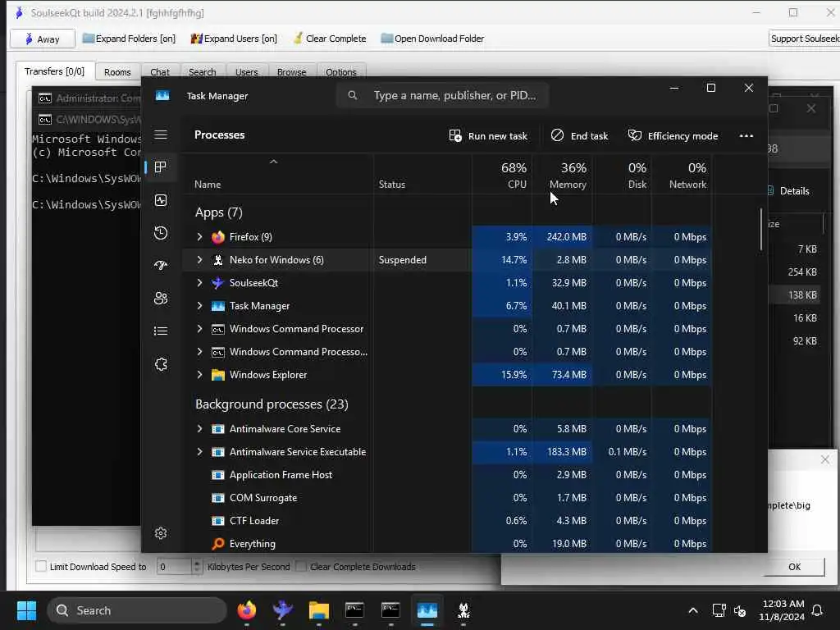Open the Windows Start menu

(x=26, y=610)
